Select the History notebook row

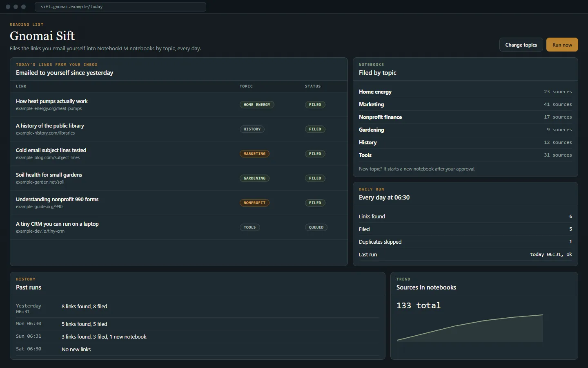465,143
